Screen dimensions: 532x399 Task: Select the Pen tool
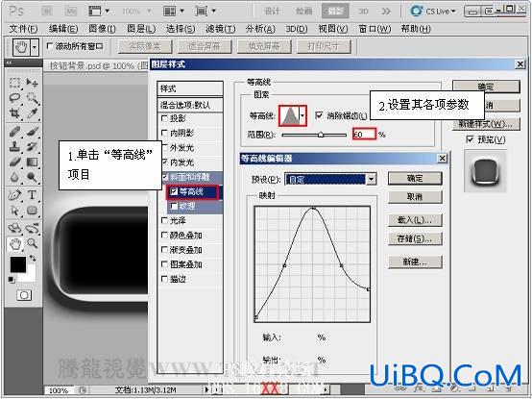click(14, 195)
